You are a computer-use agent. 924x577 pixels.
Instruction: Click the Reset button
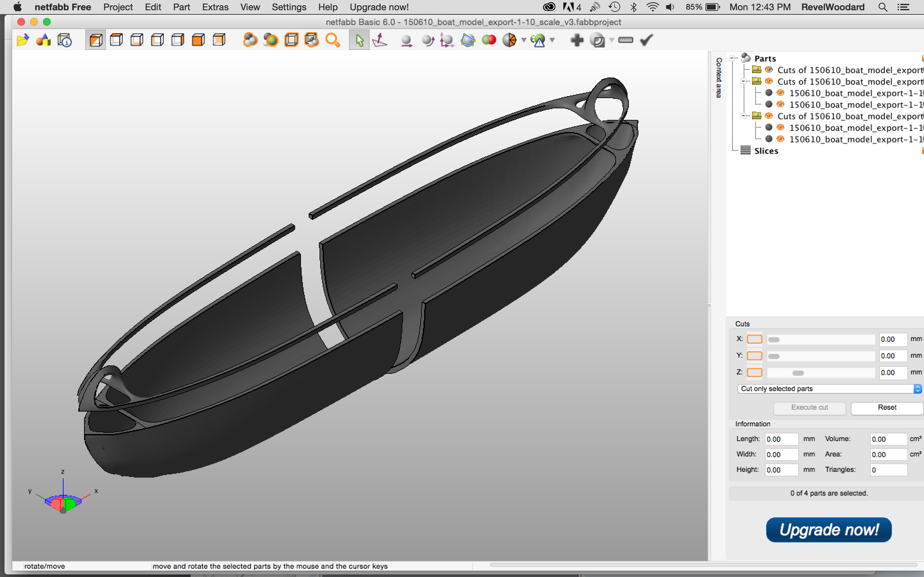[x=886, y=407]
